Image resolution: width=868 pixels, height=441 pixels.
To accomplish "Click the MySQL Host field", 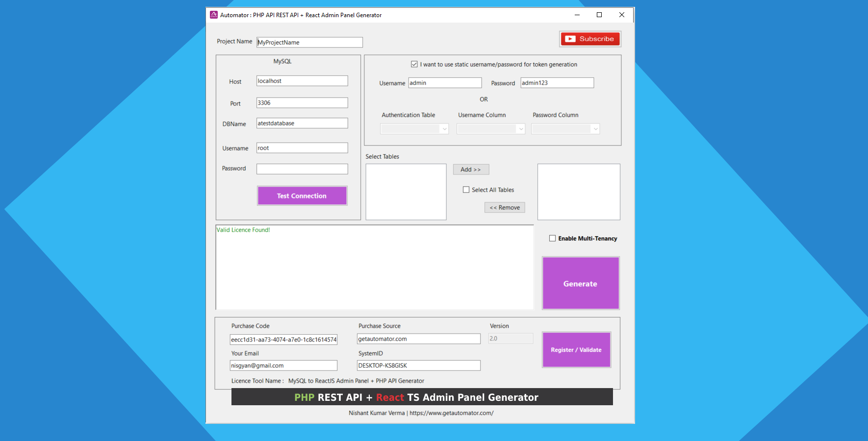I will (302, 81).
